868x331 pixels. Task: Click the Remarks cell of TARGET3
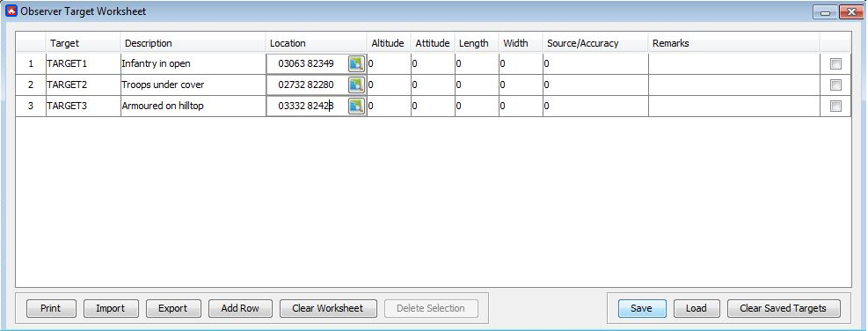(x=734, y=106)
